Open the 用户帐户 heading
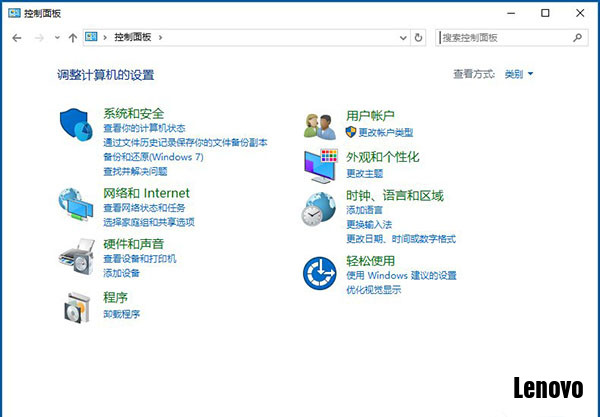600x417 pixels. click(370, 115)
